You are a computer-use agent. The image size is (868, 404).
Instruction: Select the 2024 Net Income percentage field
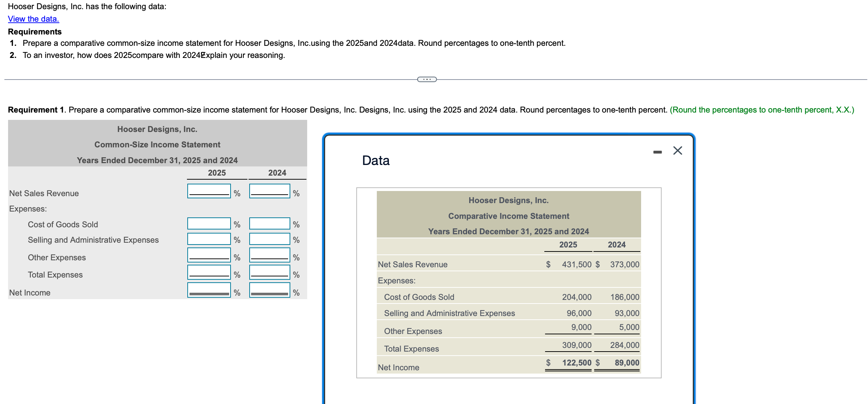coord(269,290)
